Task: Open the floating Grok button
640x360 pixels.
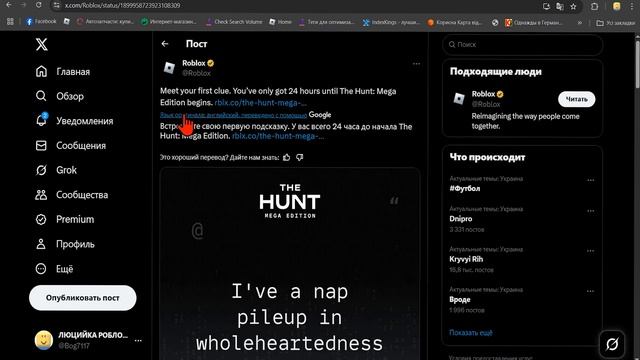Action: [x=612, y=344]
